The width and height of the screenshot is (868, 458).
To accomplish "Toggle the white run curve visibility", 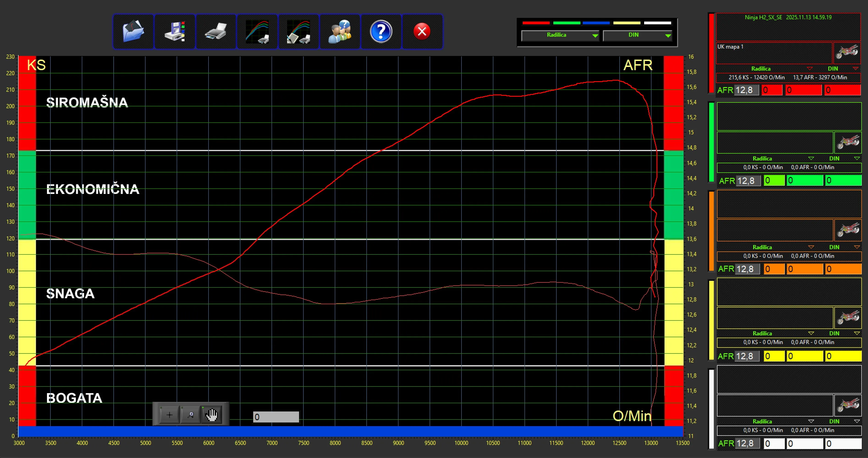I will (657, 23).
